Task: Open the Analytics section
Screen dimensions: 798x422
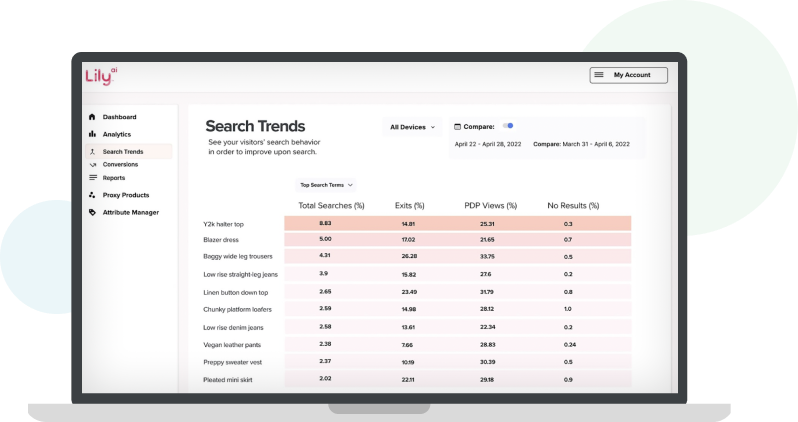Action: pyautogui.click(x=117, y=134)
